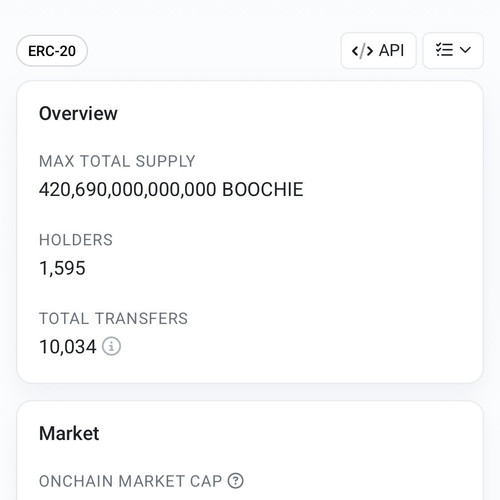Click the 420,690,000,000,000 number
The image size is (500, 500).
pyautogui.click(x=128, y=190)
